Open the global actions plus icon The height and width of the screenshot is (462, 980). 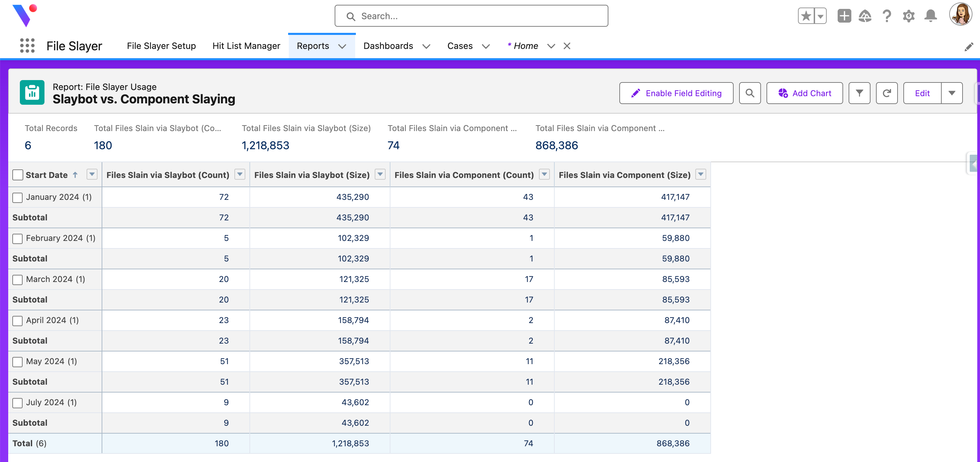[844, 16]
